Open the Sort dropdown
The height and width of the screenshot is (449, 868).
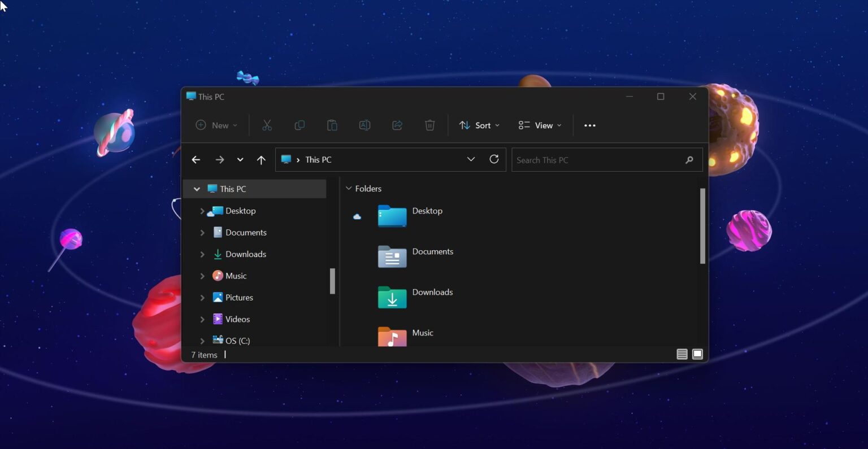(479, 125)
